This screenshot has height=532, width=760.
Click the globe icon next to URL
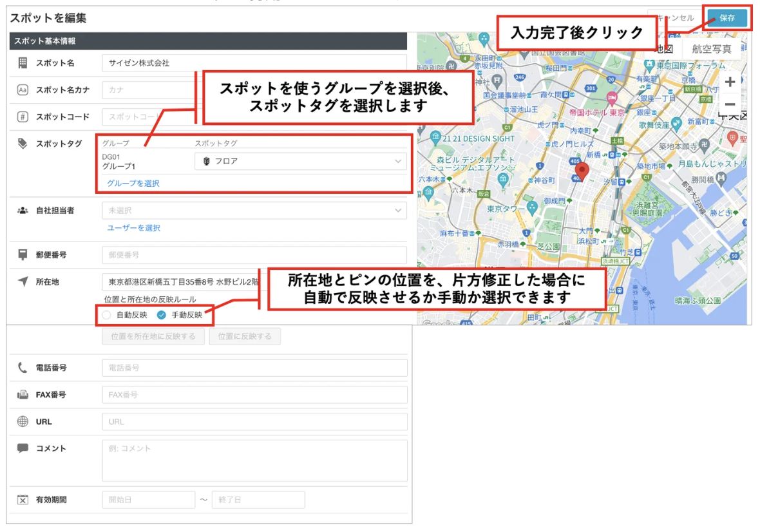pyautogui.click(x=23, y=421)
